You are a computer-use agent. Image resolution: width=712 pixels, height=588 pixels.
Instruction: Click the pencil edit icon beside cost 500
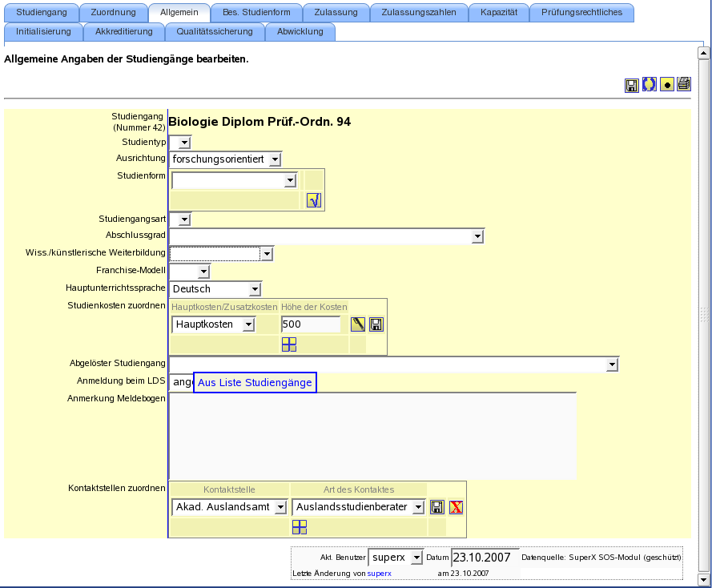click(358, 324)
